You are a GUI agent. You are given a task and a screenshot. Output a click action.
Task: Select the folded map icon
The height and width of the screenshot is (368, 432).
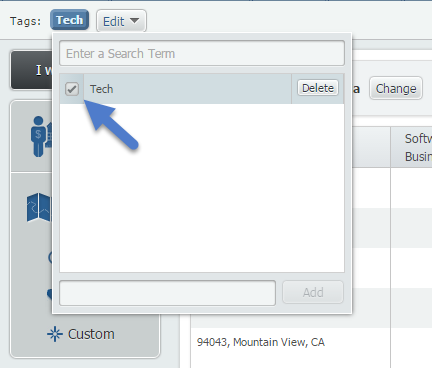[x=39, y=207]
